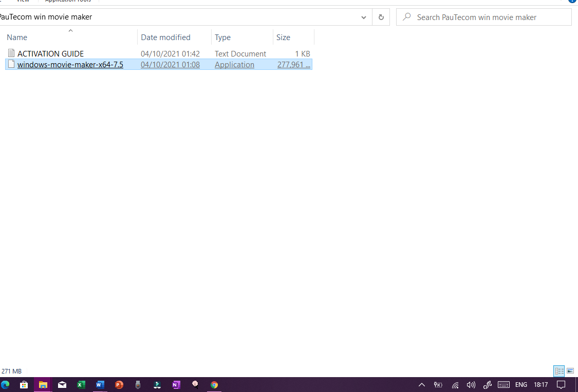This screenshot has height=392, width=578.
Task: Click the ACTIVATION GUIDE text document icon
Action: [11, 53]
